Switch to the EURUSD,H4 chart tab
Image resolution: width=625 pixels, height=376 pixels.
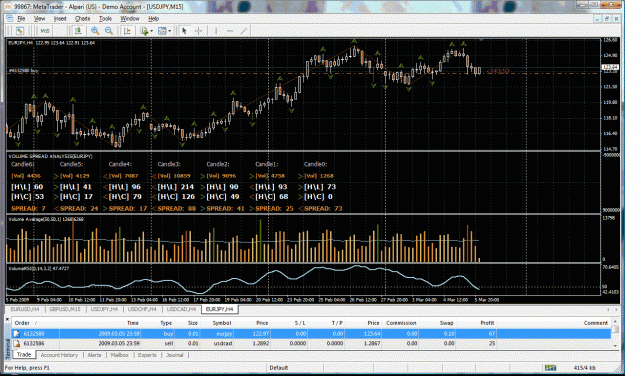coord(25,309)
